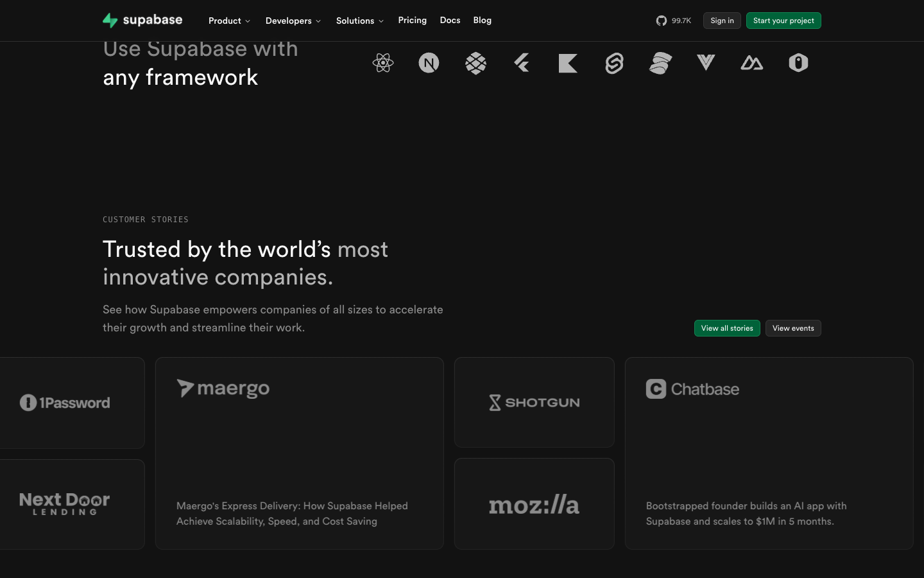This screenshot has width=924, height=578.
Task: Pick the Vue framework icon
Action: pos(706,62)
